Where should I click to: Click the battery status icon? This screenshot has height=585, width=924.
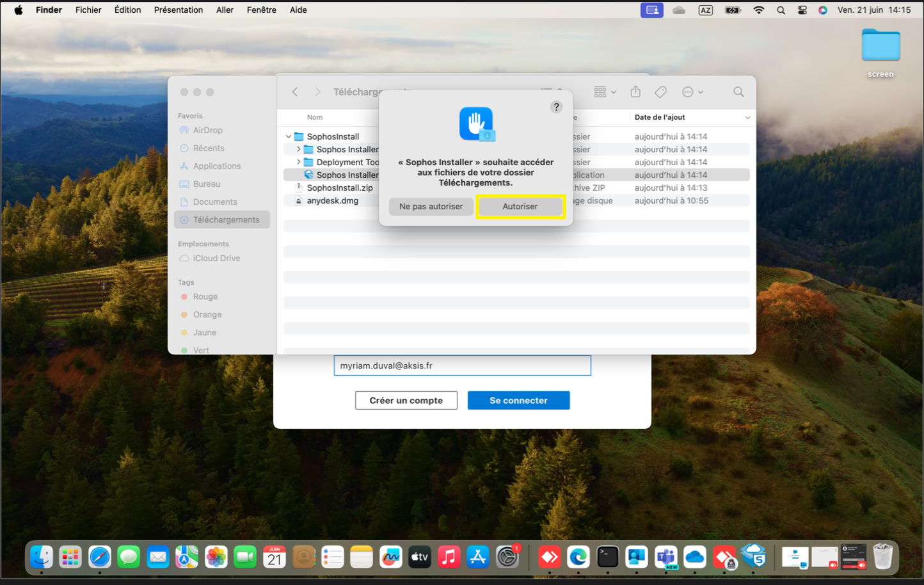coord(733,10)
